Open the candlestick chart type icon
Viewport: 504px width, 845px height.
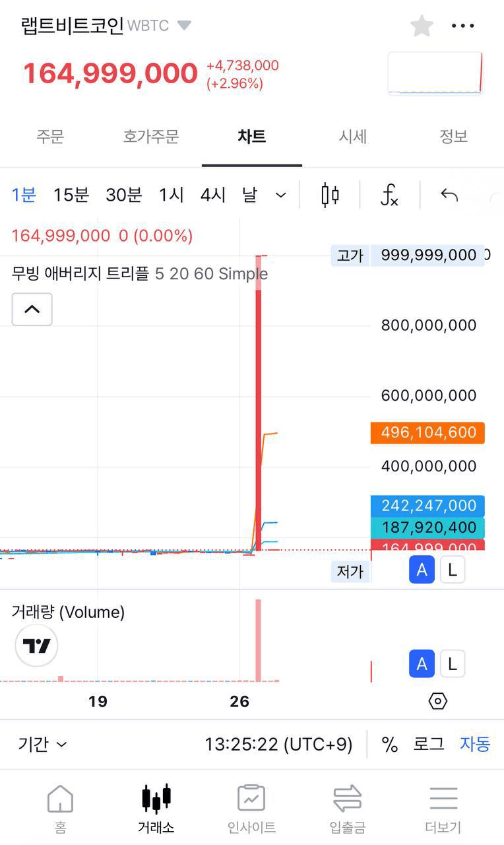click(x=330, y=195)
